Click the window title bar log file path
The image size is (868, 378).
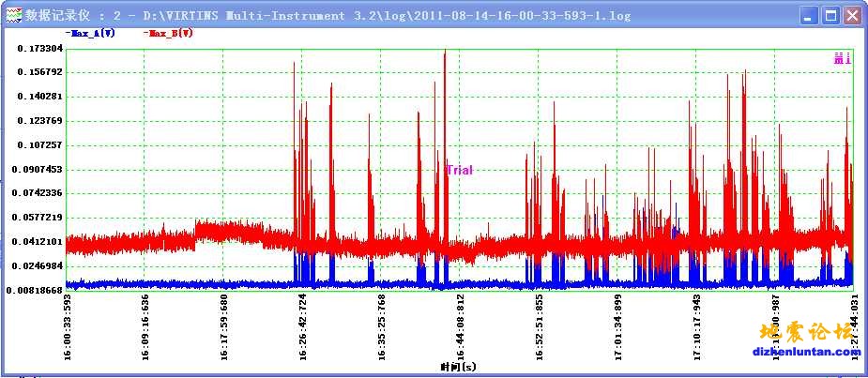387,16
